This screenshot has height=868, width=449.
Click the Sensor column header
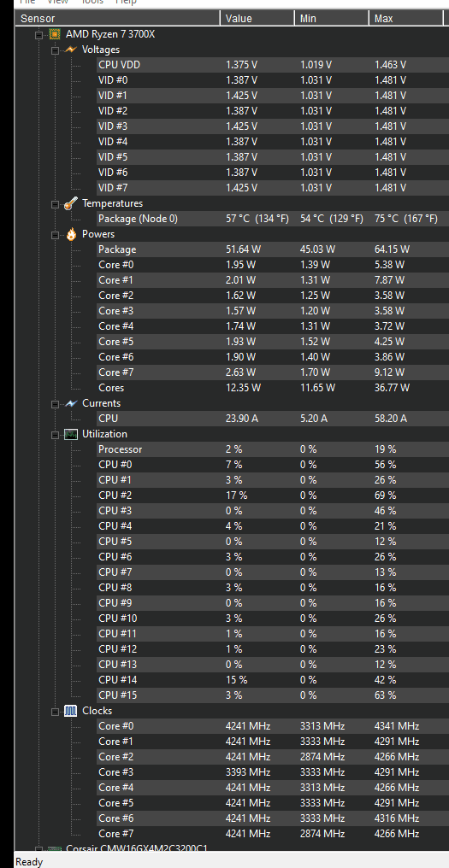tap(117, 18)
